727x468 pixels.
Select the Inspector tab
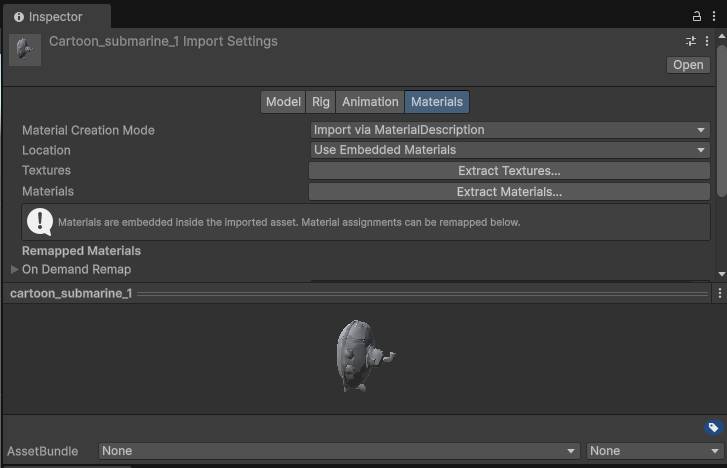(x=57, y=17)
